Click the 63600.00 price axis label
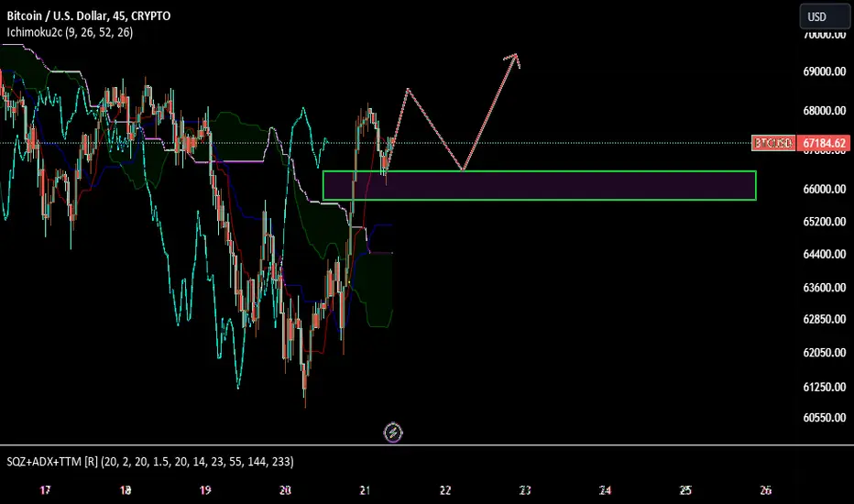 pyautogui.click(x=824, y=288)
